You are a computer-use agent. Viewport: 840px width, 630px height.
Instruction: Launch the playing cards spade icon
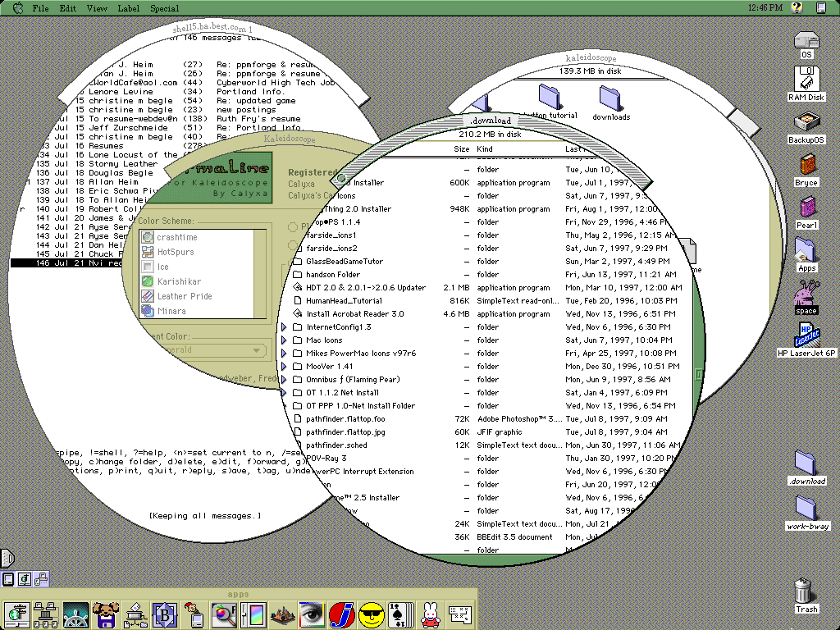[x=401, y=614]
